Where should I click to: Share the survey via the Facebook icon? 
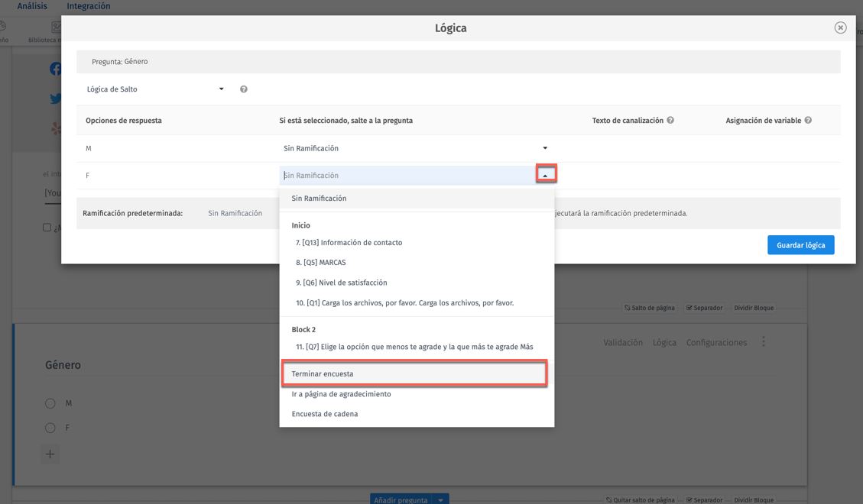click(x=55, y=69)
